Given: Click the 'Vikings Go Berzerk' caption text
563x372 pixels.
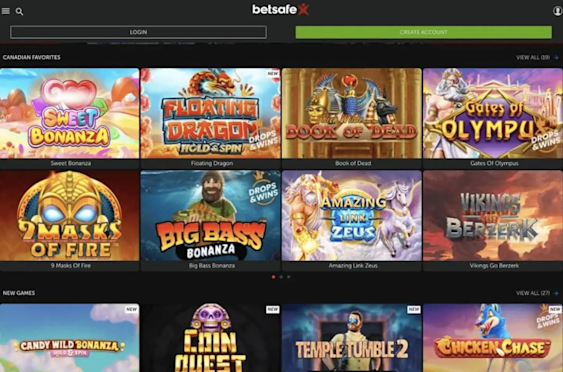Looking at the screenshot, I should (494, 266).
